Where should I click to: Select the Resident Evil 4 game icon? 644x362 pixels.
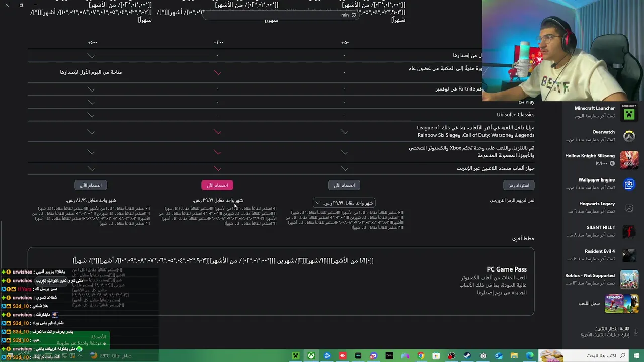pos(629,256)
